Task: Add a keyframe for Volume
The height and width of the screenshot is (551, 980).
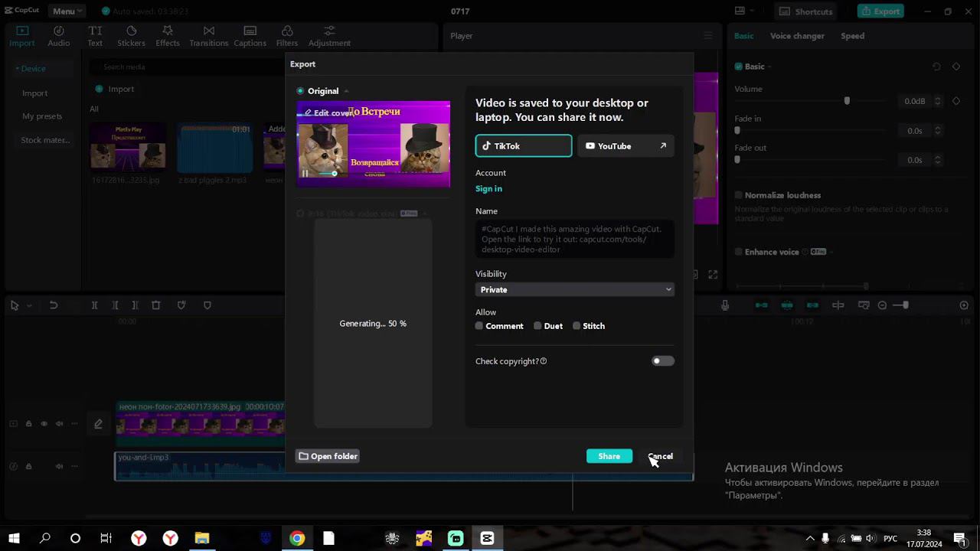Action: click(x=956, y=101)
